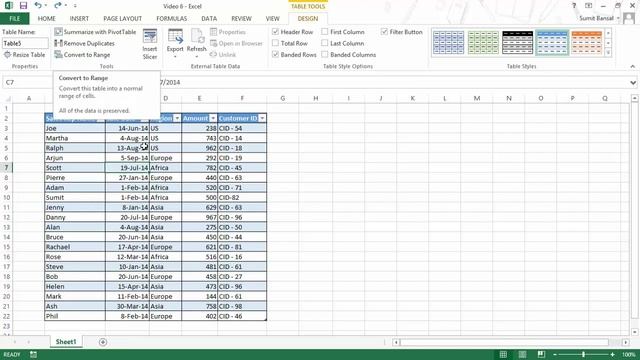Expand the formula bar chevron
This screenshot has width=640, height=360.
[x=633, y=82]
